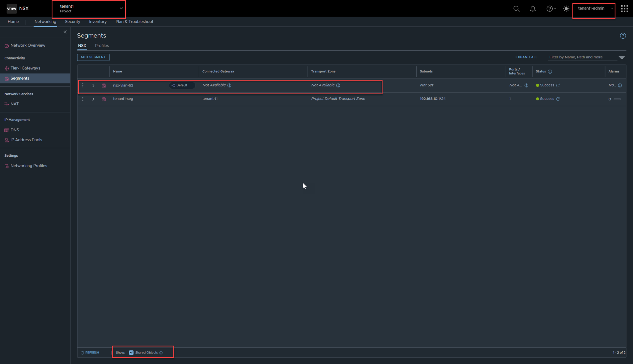The height and width of the screenshot is (364, 633).
Task: Open the application grid launcher icon
Action: (624, 9)
